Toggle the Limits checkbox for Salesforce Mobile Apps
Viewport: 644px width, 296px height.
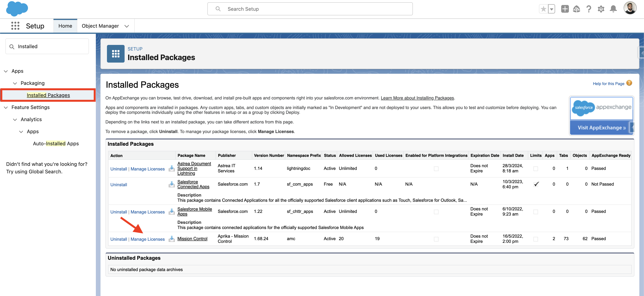(536, 212)
